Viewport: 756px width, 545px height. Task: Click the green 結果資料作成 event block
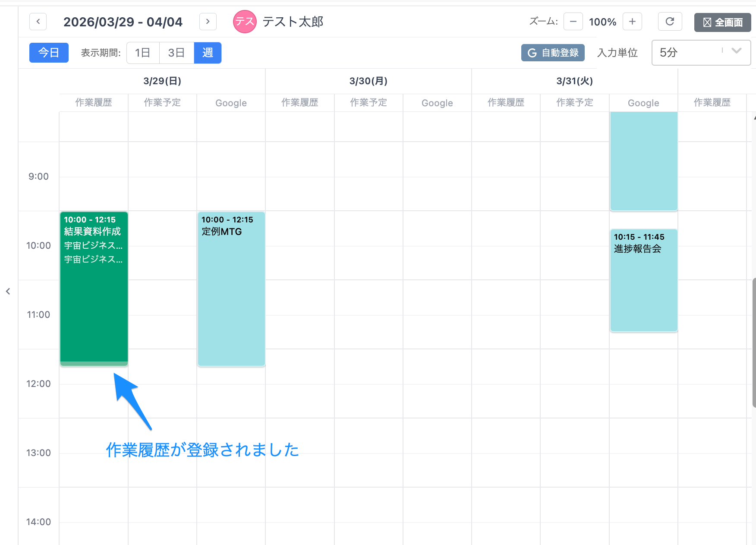[94, 288]
